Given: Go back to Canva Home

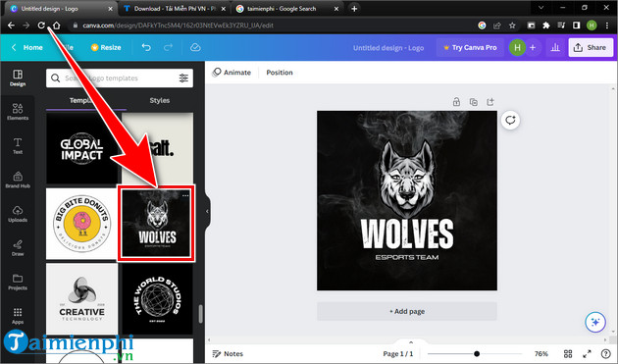Looking at the screenshot, I should (x=27, y=47).
